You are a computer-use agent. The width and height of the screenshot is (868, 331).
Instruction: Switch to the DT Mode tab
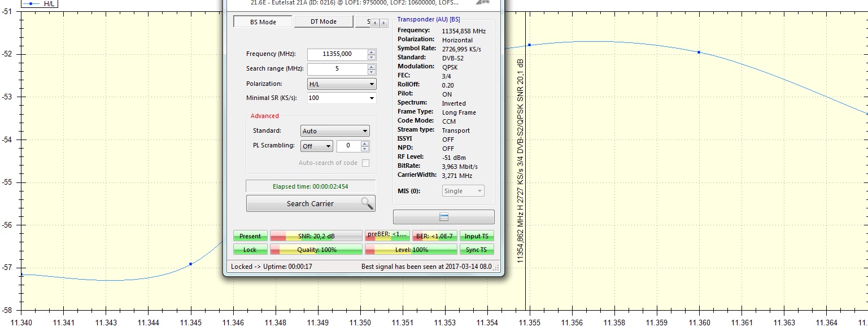(x=324, y=22)
